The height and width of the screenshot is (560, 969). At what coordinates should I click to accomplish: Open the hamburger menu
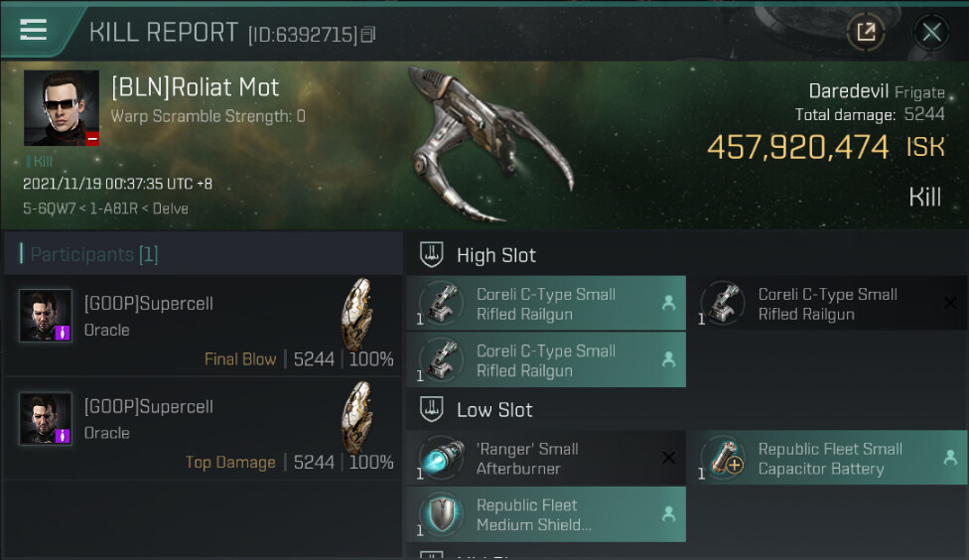pyautogui.click(x=34, y=30)
